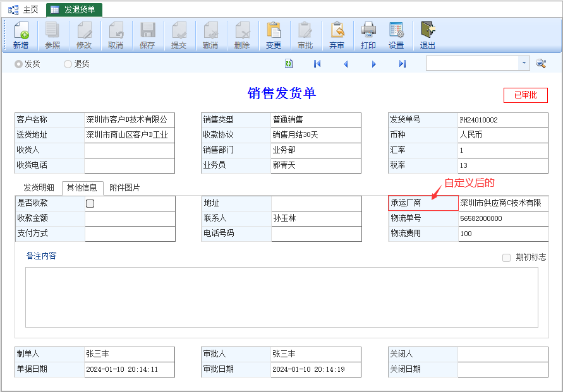Click the 提交 (Submit) toolbar icon
The height and width of the screenshot is (392, 563).
(179, 30)
